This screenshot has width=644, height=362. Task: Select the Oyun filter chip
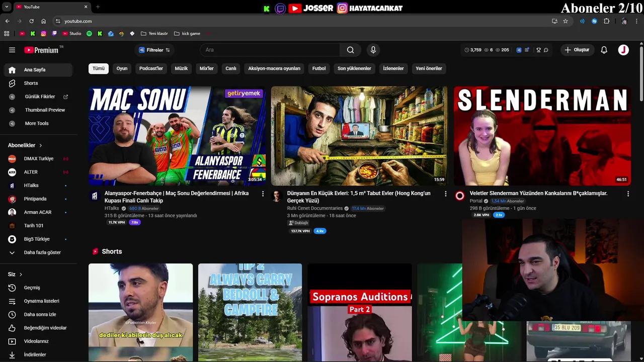[122, 68]
